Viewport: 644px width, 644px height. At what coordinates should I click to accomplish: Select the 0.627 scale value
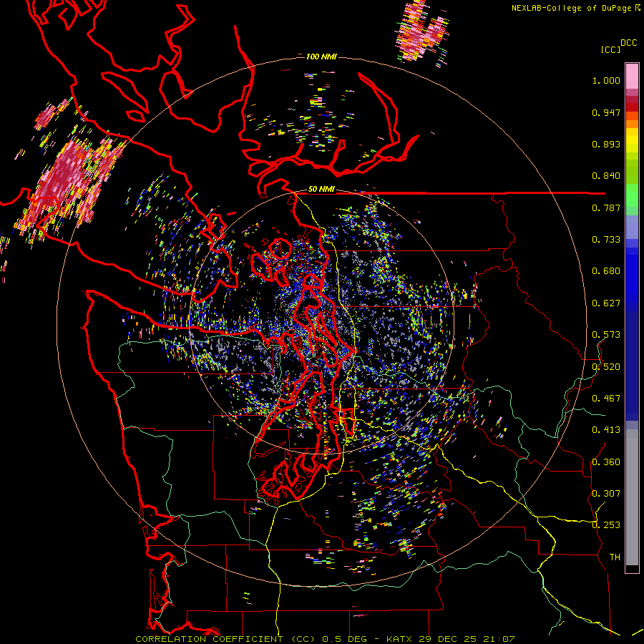click(x=606, y=303)
